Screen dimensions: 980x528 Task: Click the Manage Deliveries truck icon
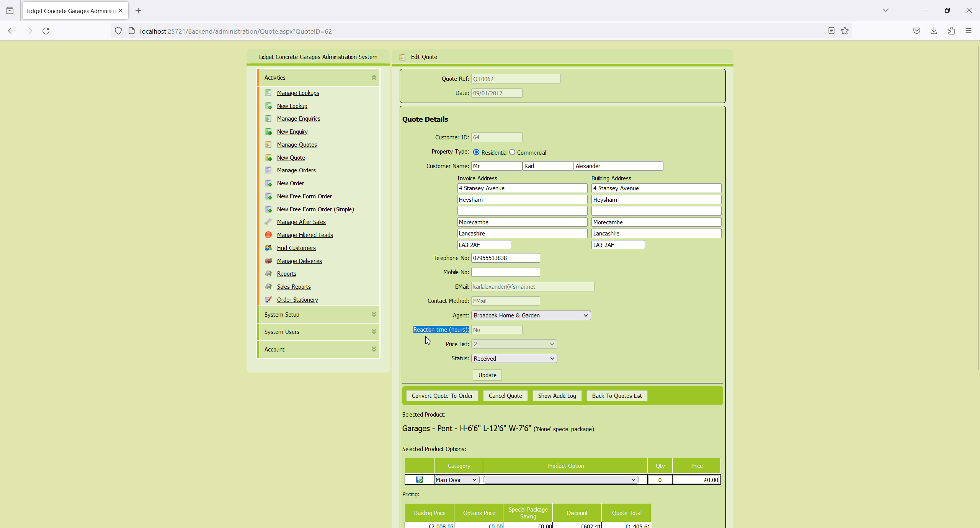point(268,261)
